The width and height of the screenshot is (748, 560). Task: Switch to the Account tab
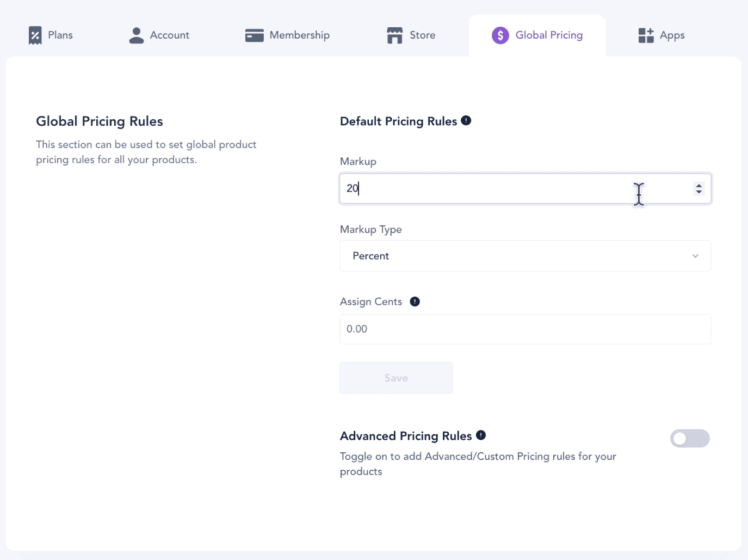click(x=159, y=35)
